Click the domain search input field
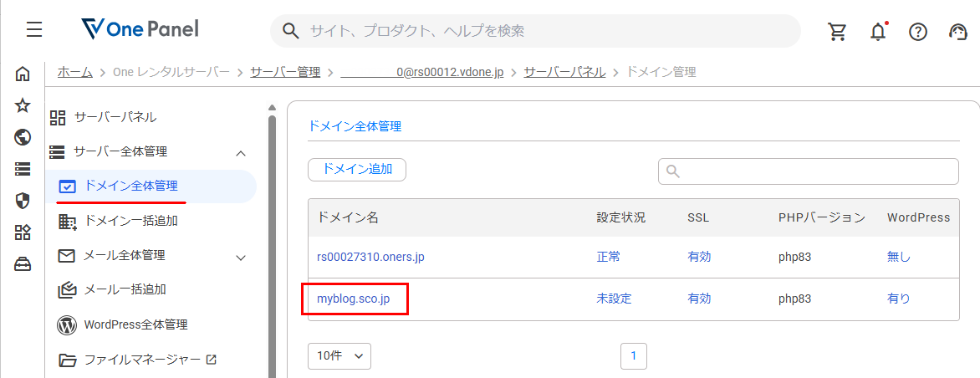 (x=808, y=171)
